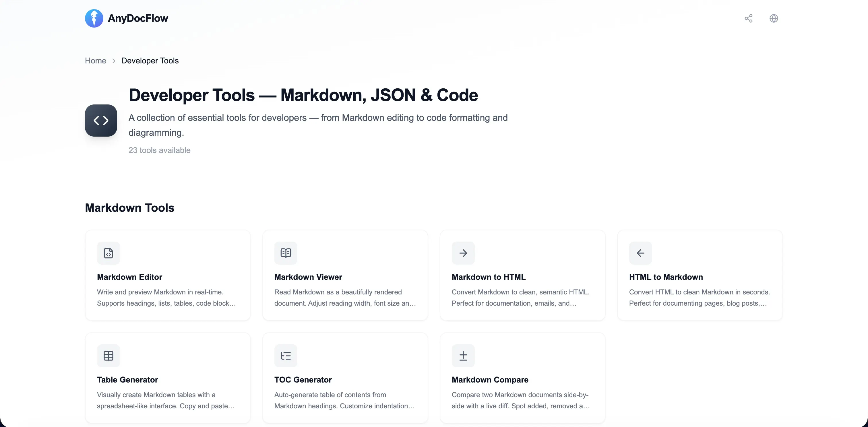Click the Markdown Tools section heading
This screenshot has width=868, height=427.
pos(130,208)
